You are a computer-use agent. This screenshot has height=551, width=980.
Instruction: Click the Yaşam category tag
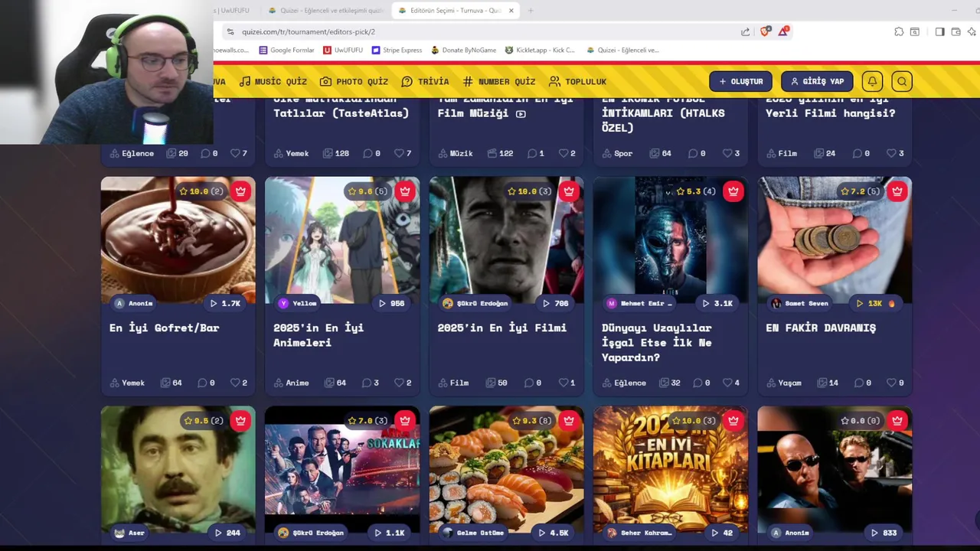point(784,383)
